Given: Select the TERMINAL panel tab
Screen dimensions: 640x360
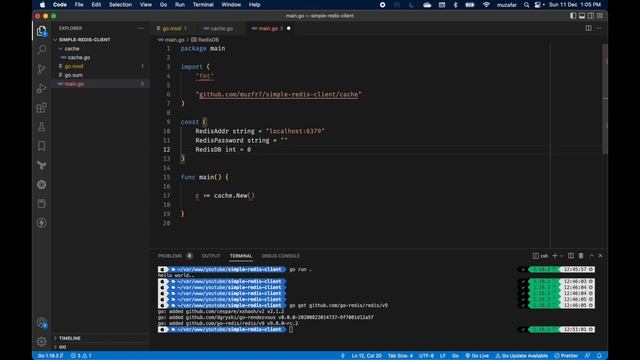Looking at the screenshot, I should (241, 256).
